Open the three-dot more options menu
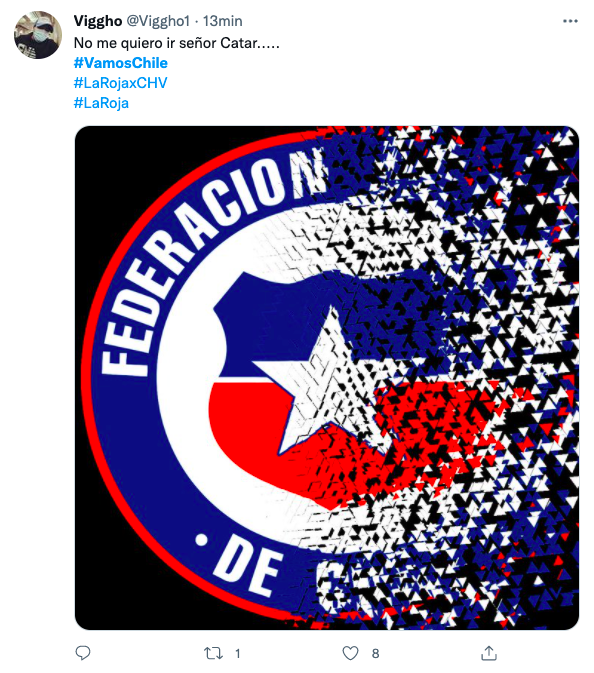Screen dimensions: 594x673 coord(570,21)
